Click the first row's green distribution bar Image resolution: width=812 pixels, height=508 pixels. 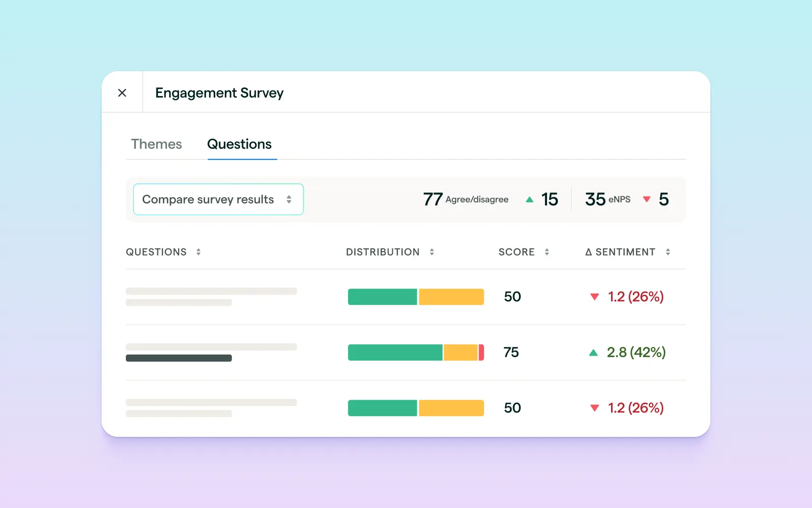(382, 297)
